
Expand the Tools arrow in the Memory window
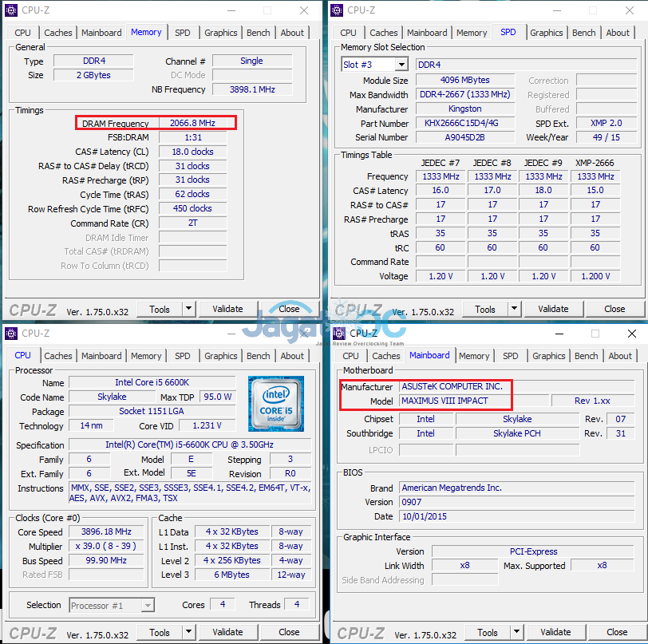pyautogui.click(x=188, y=308)
